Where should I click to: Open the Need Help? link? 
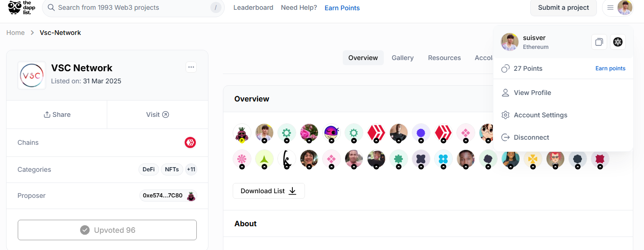[299, 7]
